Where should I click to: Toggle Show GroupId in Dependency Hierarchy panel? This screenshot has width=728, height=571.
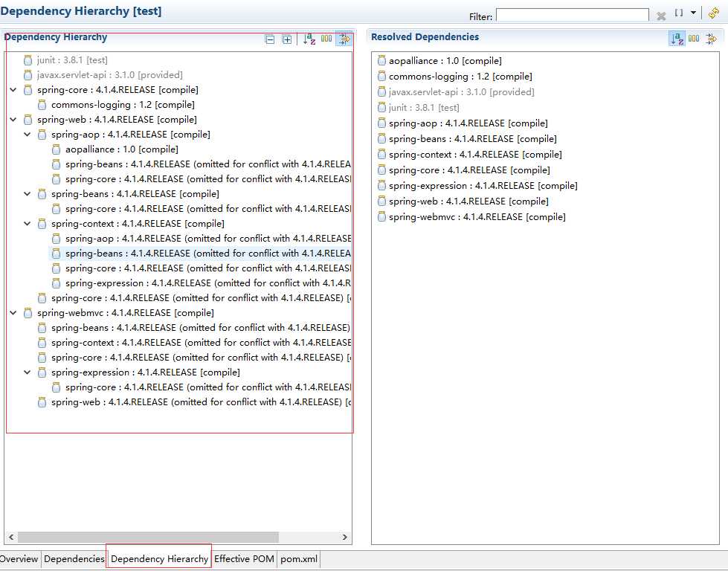(326, 39)
